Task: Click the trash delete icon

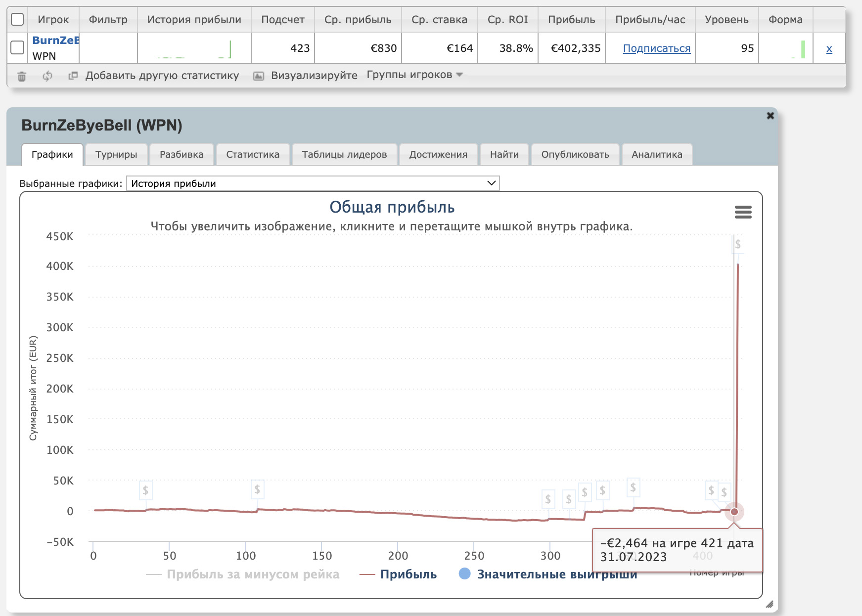Action: 22,76
